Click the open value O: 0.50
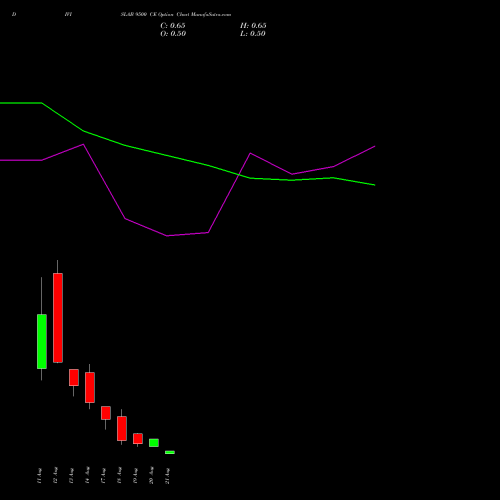 [173, 34]
